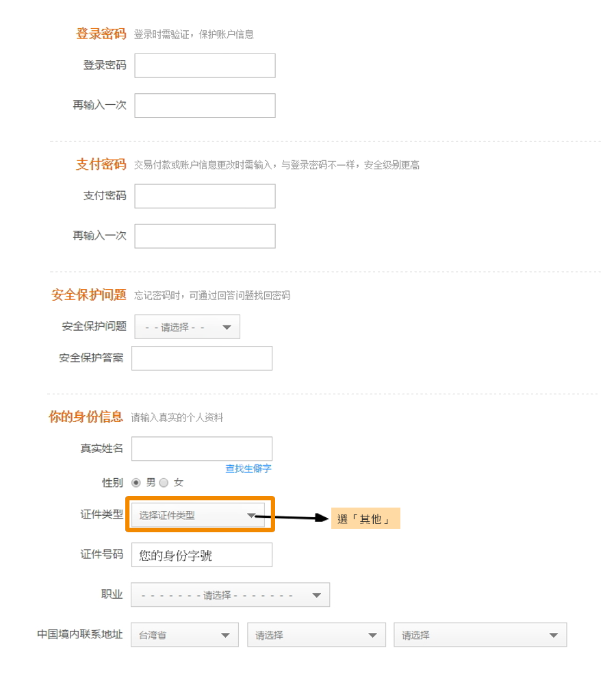Click the 安全保护答案 answer field
The image size is (616, 685).
point(202,358)
